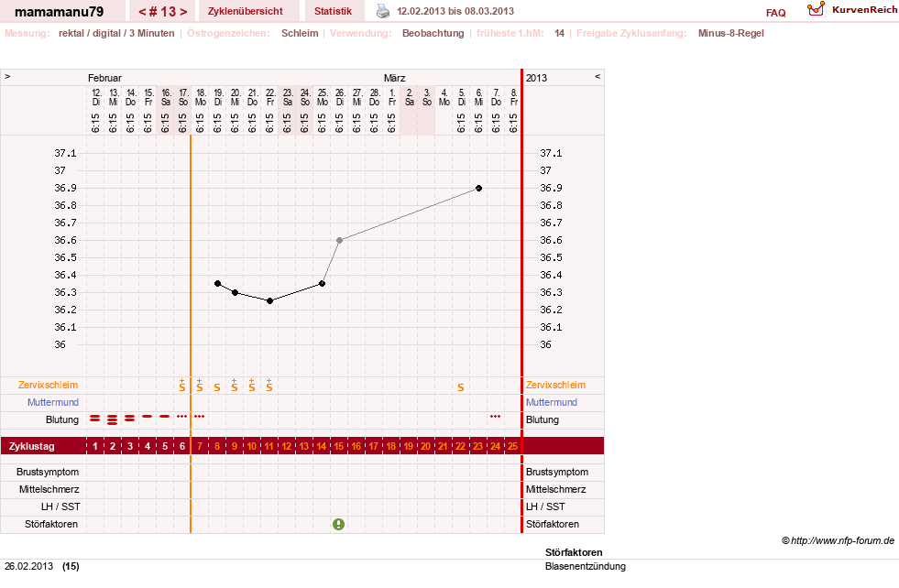The image size is (899, 588).
Task: Click cycle day 15 in Zyklustag row
Action: 339,446
